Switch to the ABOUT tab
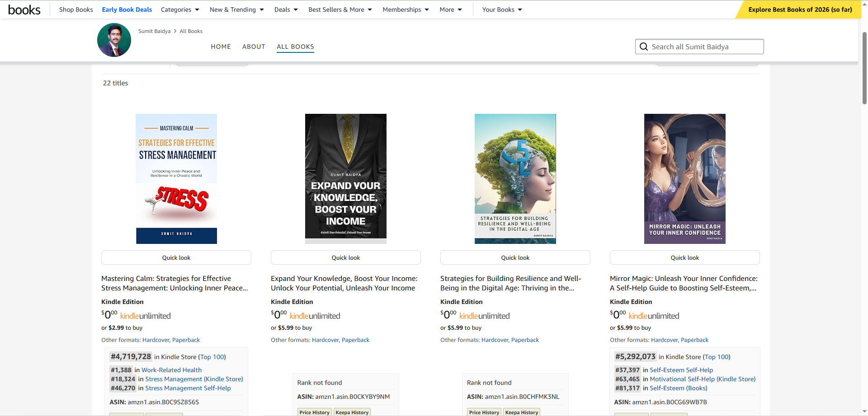This screenshot has height=416, width=868. point(254,47)
